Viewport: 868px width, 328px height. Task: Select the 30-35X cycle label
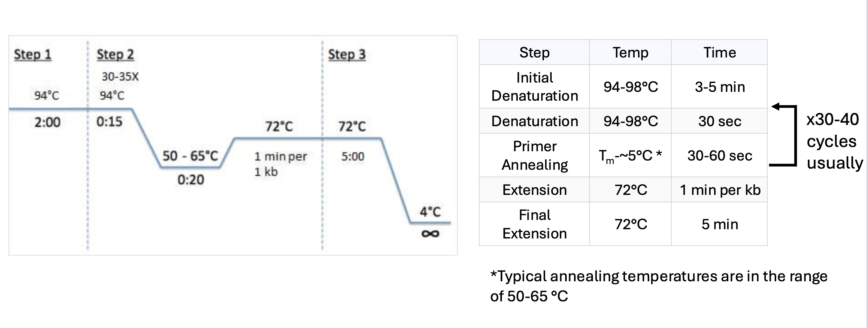click(120, 77)
